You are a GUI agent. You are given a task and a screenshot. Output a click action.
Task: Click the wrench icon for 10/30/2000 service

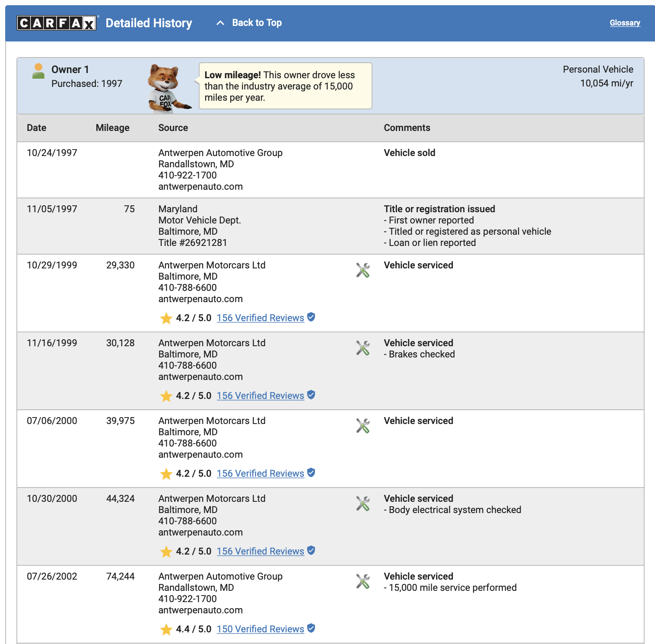(x=363, y=504)
